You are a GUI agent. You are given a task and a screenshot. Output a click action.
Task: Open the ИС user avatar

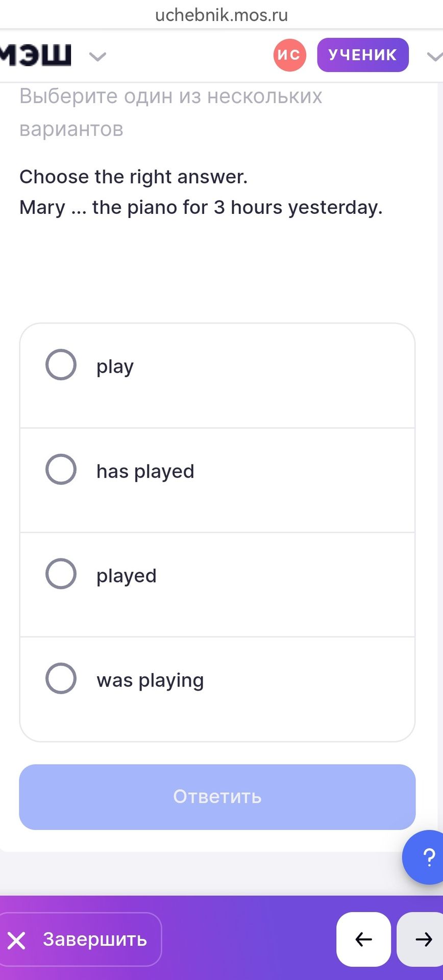pos(289,55)
